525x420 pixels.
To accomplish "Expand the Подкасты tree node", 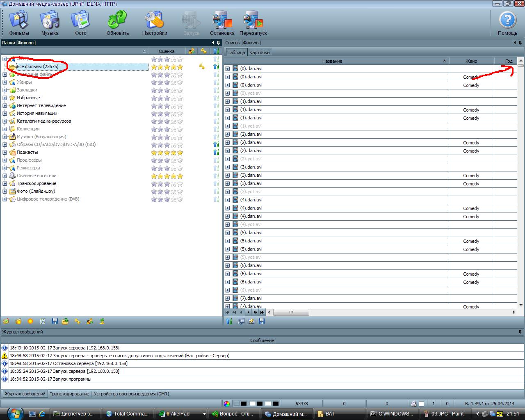I will coord(5,152).
